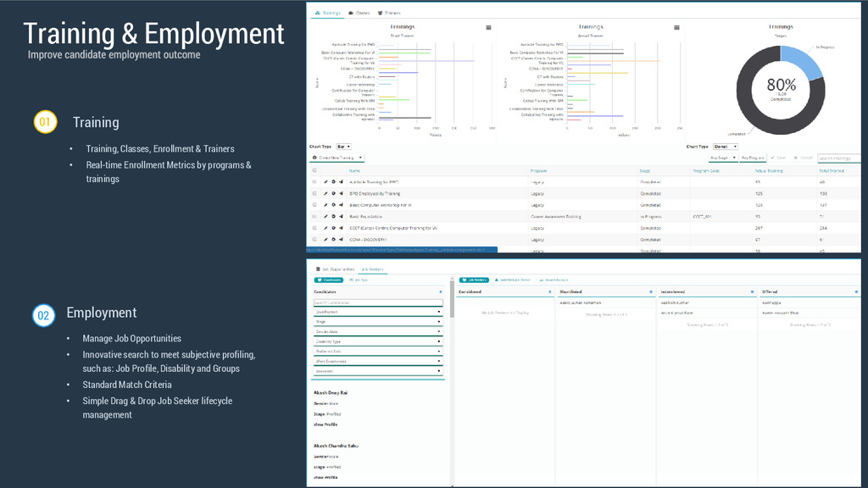Expand the Qualification candidate filter

click(378, 312)
